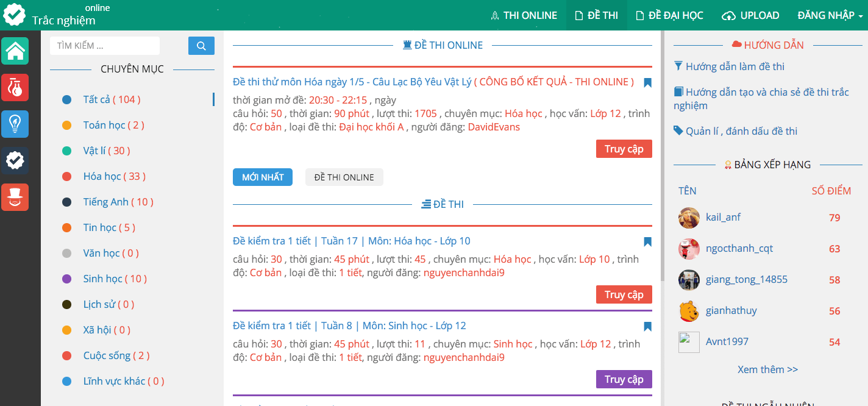Open the red chemistry flask sidebar icon
Screen dimensions: 868x406
(15, 87)
